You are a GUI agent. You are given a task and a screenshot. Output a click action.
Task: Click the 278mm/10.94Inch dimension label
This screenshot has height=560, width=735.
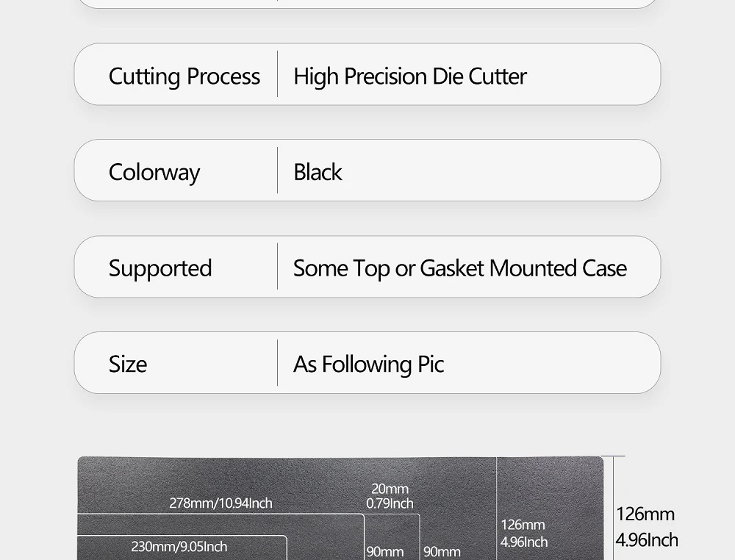220,503
